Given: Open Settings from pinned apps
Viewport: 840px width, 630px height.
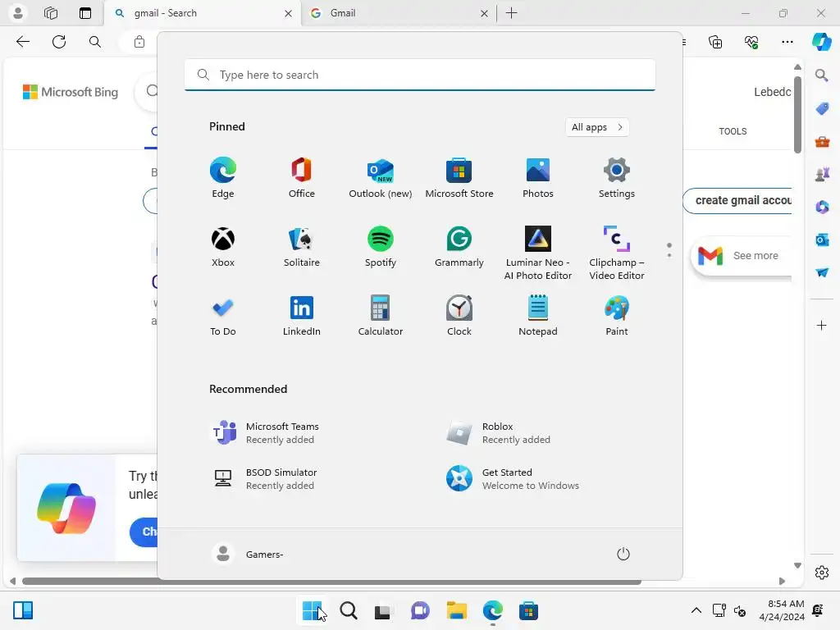Looking at the screenshot, I should (x=617, y=178).
